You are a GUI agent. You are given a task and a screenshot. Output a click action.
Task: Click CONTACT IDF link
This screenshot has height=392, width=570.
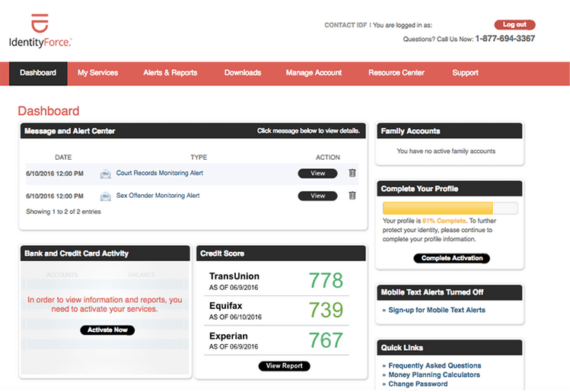click(346, 25)
